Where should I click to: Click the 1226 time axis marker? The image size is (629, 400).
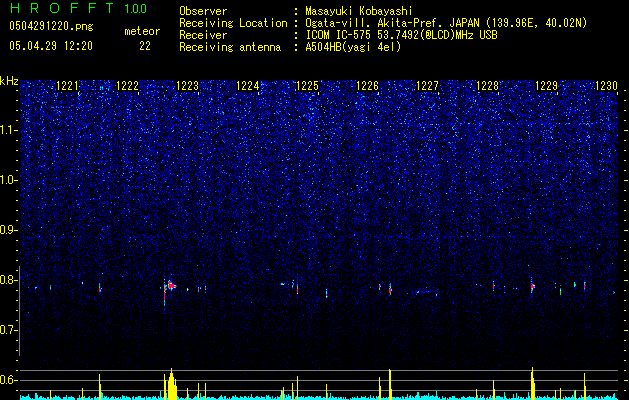(x=367, y=86)
